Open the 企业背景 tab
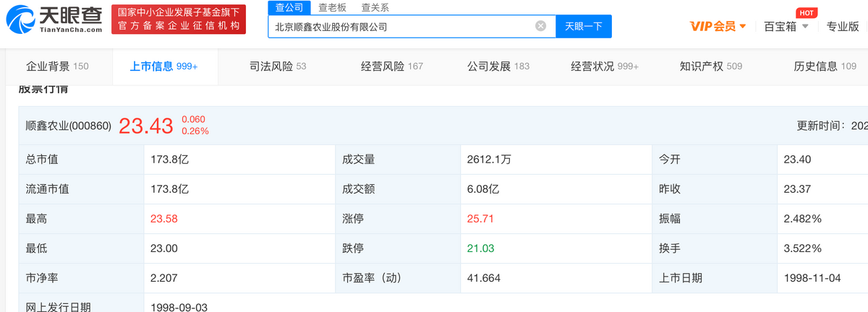 [x=57, y=66]
